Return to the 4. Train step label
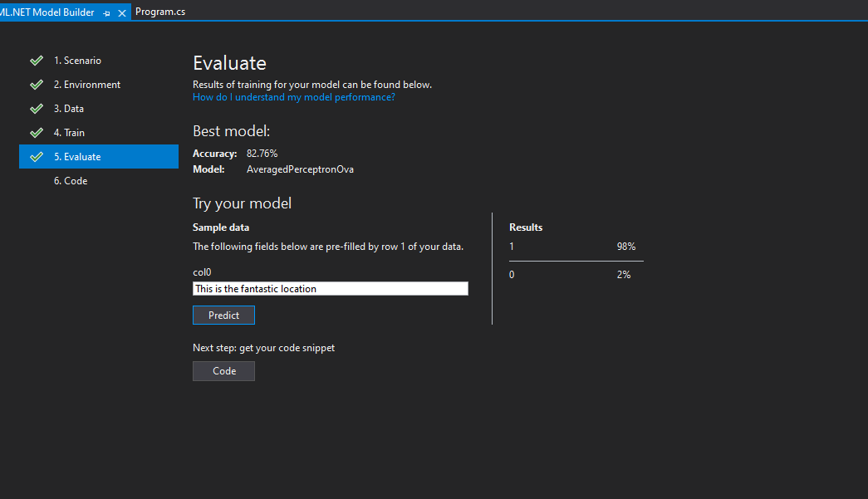The height and width of the screenshot is (499, 868). coord(69,133)
